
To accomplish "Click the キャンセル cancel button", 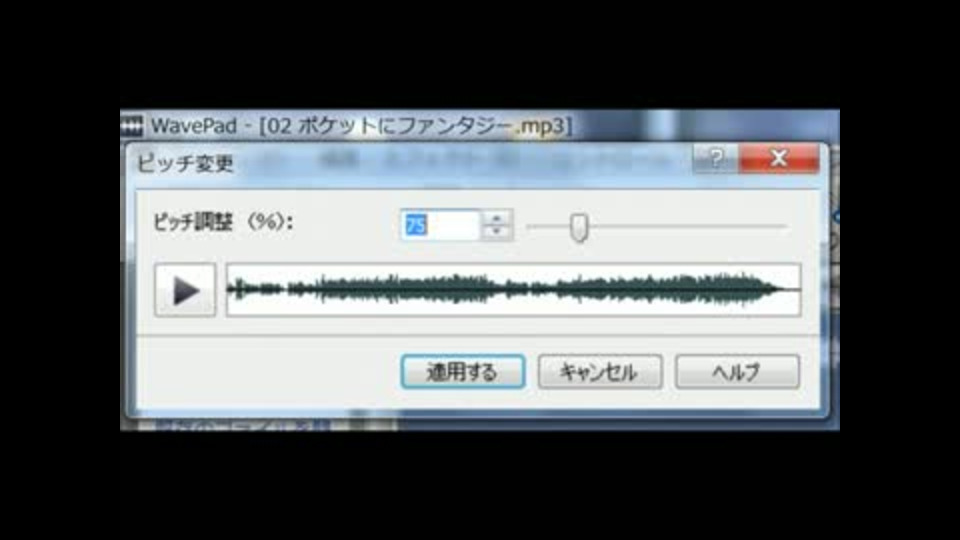I will click(600, 372).
